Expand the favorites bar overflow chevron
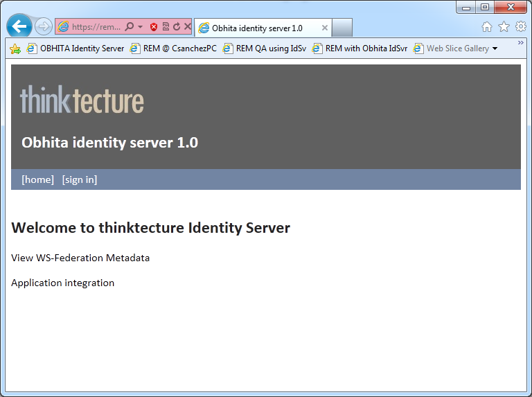 (520, 42)
